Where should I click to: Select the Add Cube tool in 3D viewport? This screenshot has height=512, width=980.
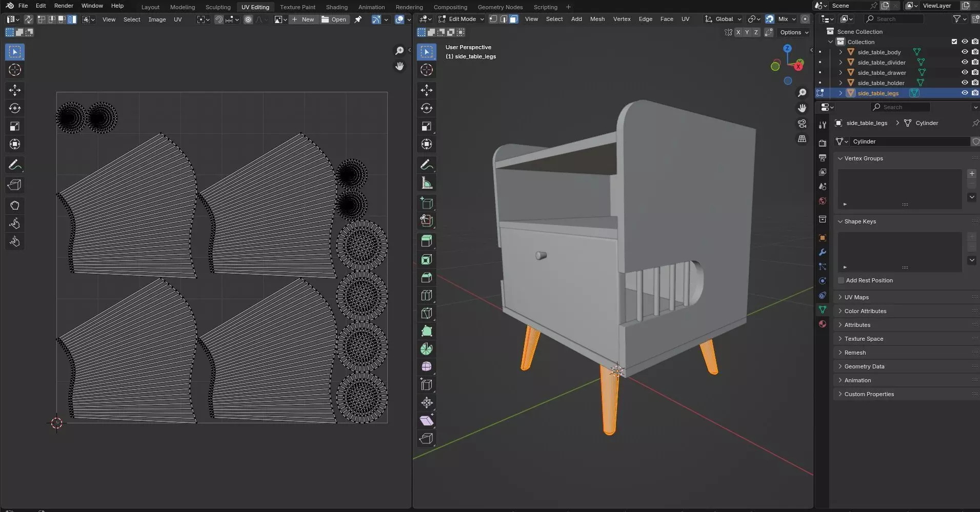coord(427,203)
